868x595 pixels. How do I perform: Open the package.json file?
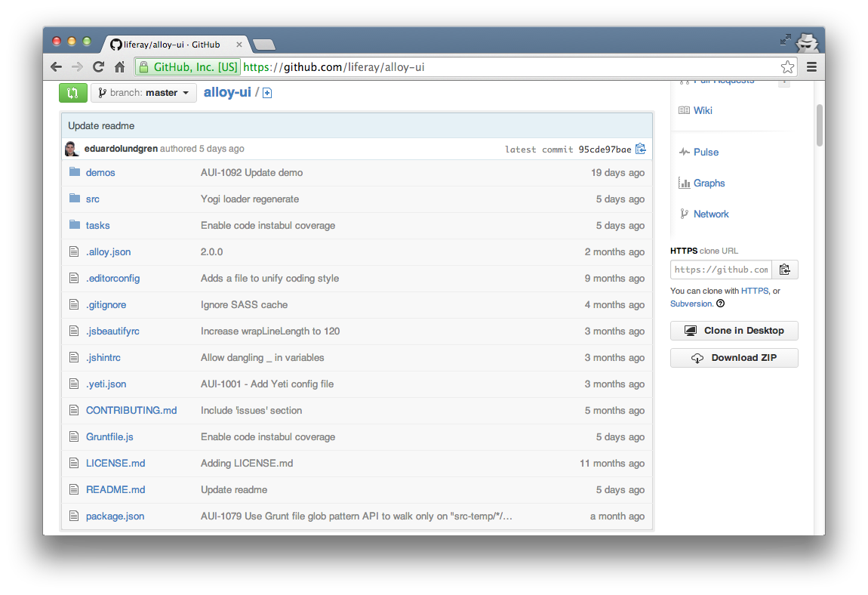pos(115,516)
